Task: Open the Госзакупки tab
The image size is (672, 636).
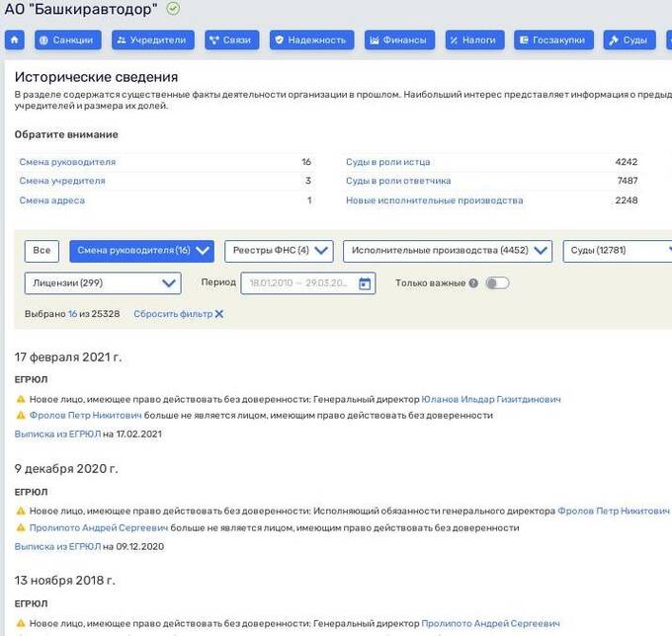Action: tap(553, 40)
